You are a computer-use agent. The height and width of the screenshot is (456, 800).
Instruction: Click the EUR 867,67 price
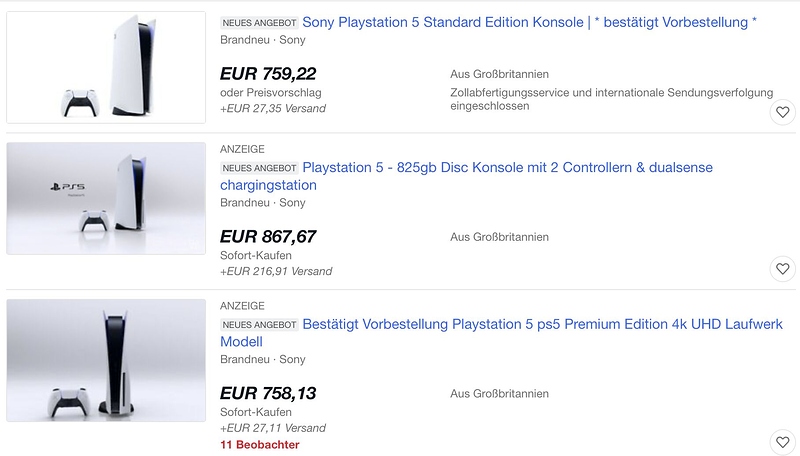(x=268, y=237)
